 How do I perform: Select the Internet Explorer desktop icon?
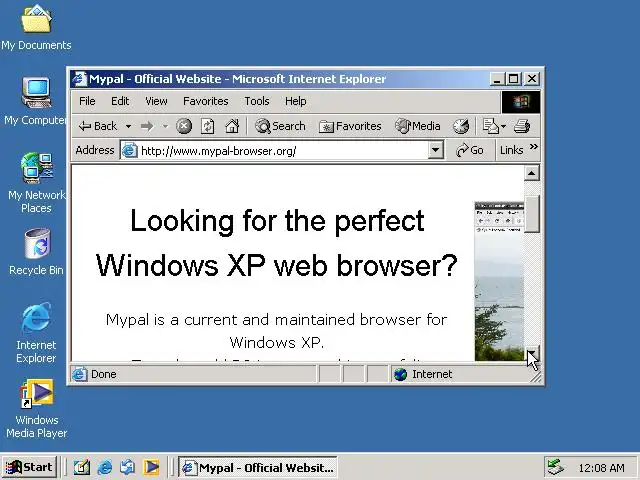coord(36,333)
